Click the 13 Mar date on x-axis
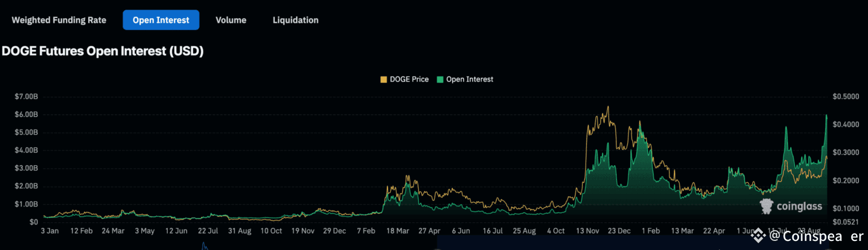Screen dimensions: 868x250 [683, 231]
